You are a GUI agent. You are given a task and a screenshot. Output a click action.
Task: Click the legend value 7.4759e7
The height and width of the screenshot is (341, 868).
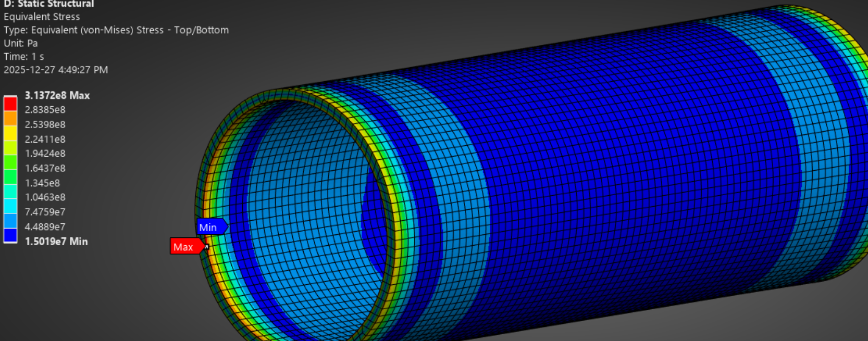point(45,212)
